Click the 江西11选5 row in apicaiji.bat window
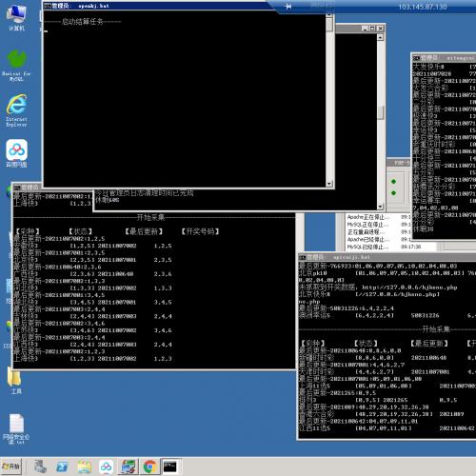Viewport: 476px width, 476px height. tap(387, 428)
